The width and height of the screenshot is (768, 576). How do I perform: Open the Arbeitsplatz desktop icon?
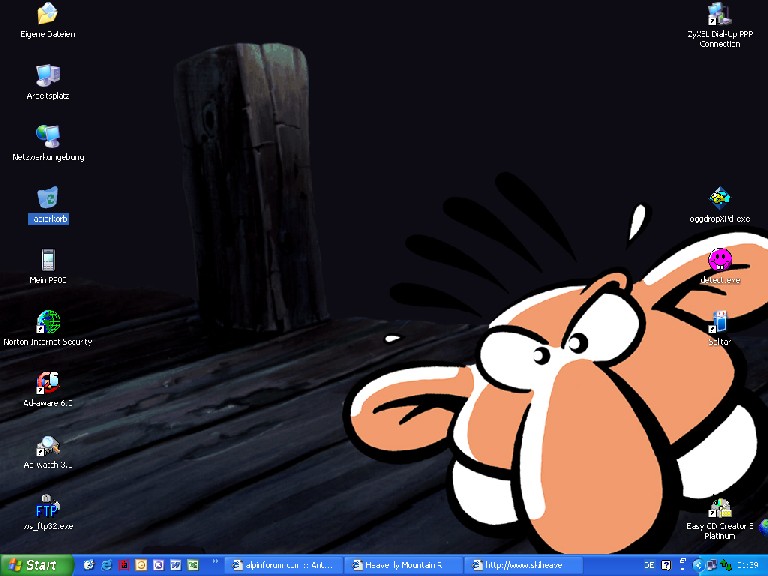click(x=47, y=76)
